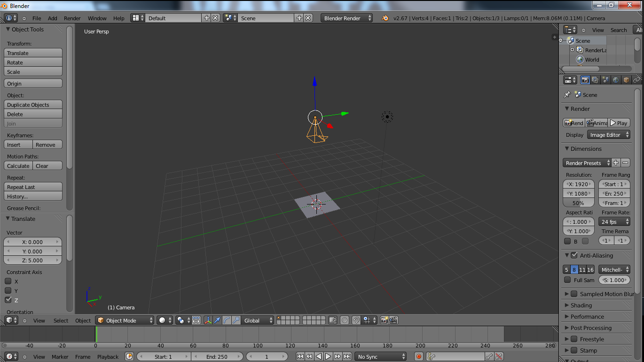Open the World properties globe tab
This screenshot has width=644, height=362.
(x=616, y=80)
